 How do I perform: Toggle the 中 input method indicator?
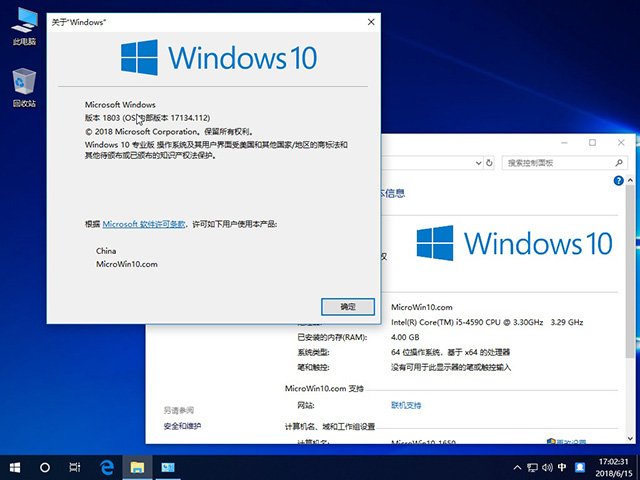click(x=562, y=467)
